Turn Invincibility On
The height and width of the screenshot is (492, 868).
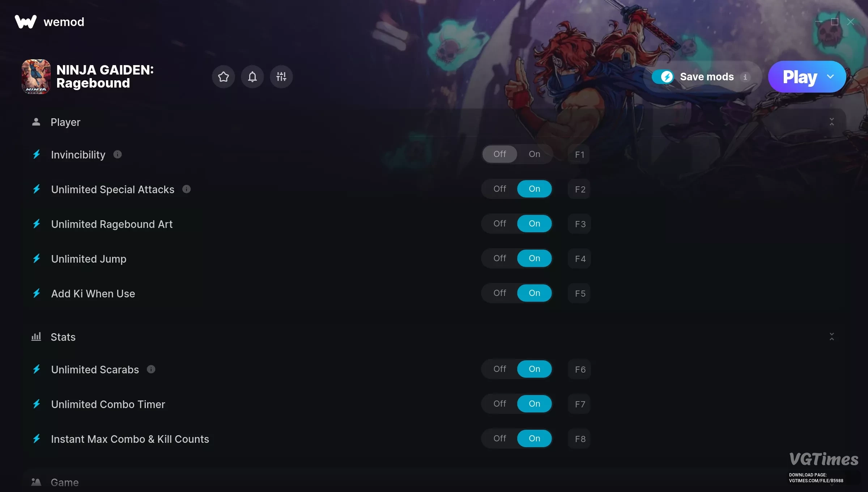(534, 154)
